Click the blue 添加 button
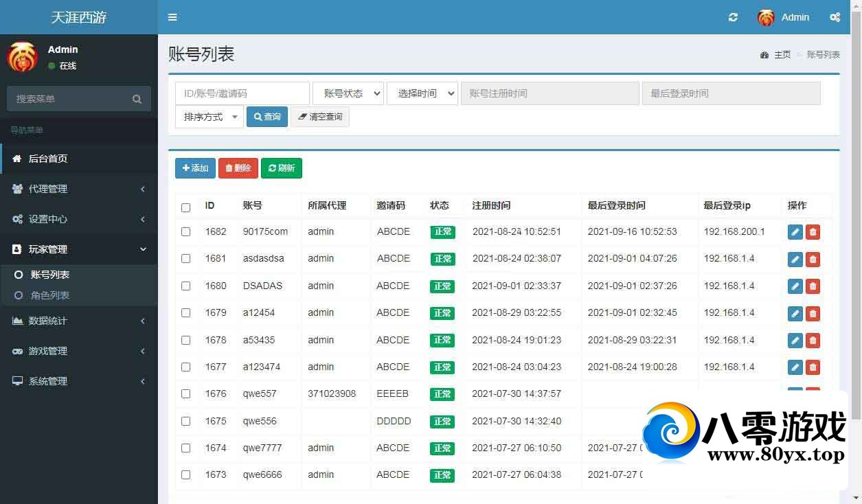Image resolution: width=862 pixels, height=504 pixels. (195, 168)
